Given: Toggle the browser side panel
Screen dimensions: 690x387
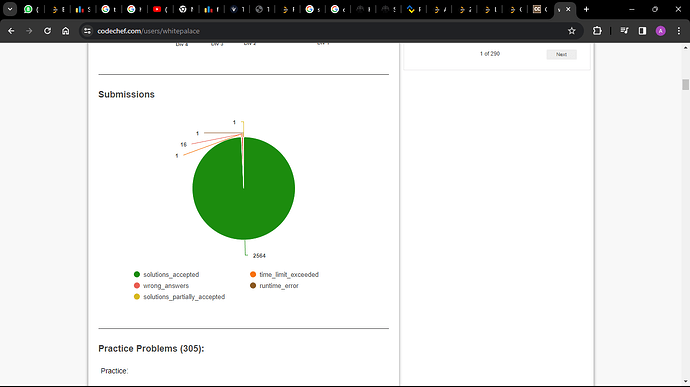Looking at the screenshot, I should (x=642, y=31).
